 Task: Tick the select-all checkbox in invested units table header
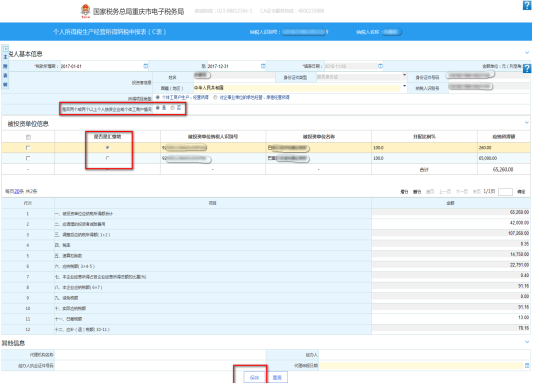point(28,137)
